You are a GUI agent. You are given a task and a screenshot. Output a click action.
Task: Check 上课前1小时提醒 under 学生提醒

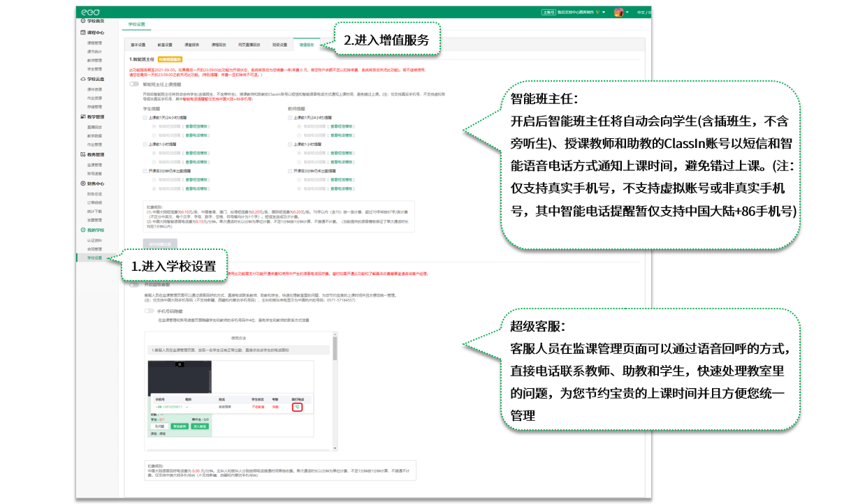(x=145, y=144)
